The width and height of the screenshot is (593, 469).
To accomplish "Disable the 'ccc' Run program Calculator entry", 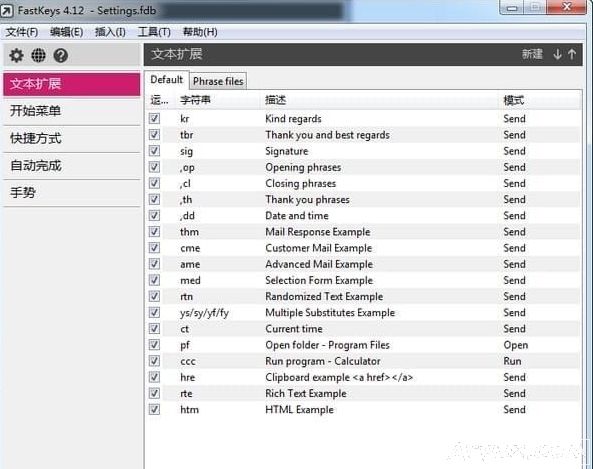I will pos(154,361).
